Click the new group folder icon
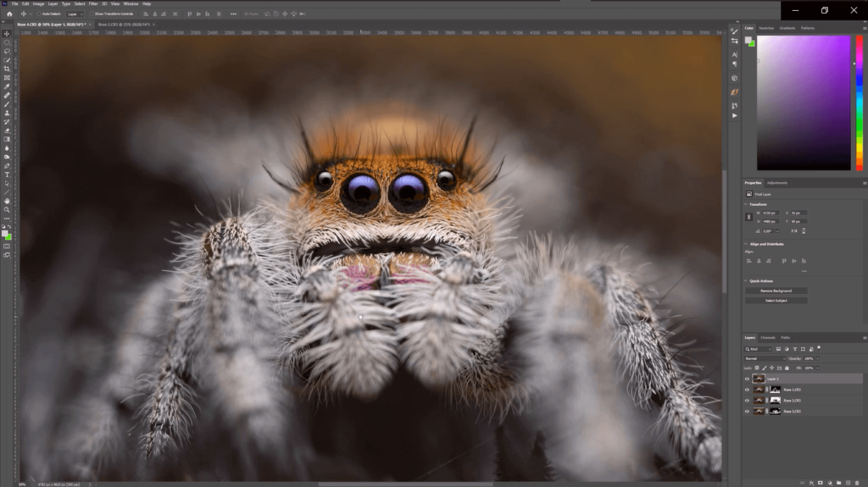Viewport: 868px width, 487px height. pyautogui.click(x=838, y=483)
